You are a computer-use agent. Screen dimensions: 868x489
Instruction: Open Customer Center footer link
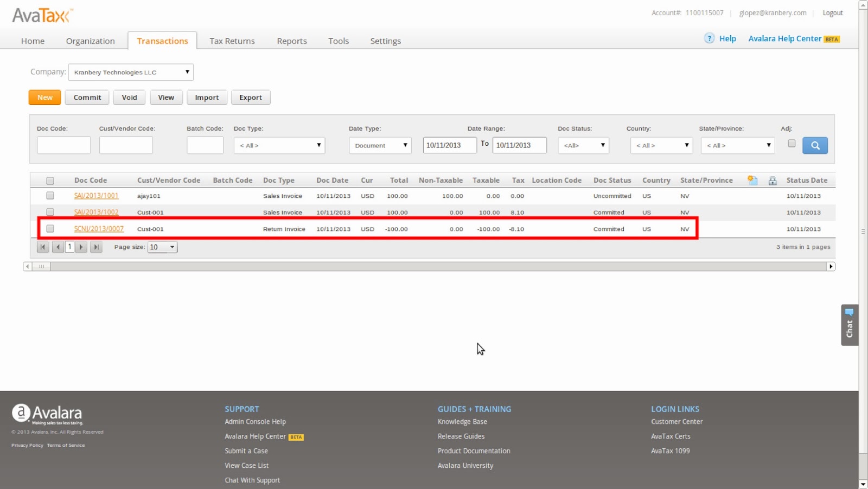pyautogui.click(x=676, y=422)
